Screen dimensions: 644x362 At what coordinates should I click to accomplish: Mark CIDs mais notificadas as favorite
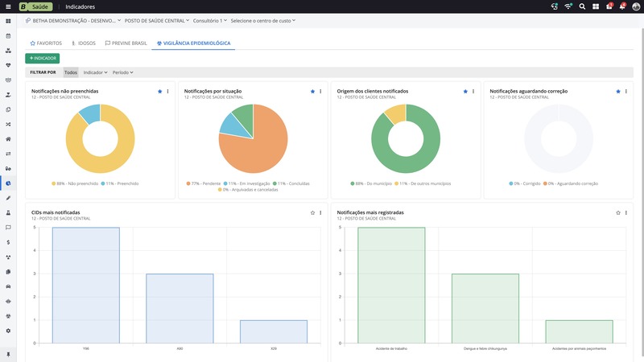[312, 212]
